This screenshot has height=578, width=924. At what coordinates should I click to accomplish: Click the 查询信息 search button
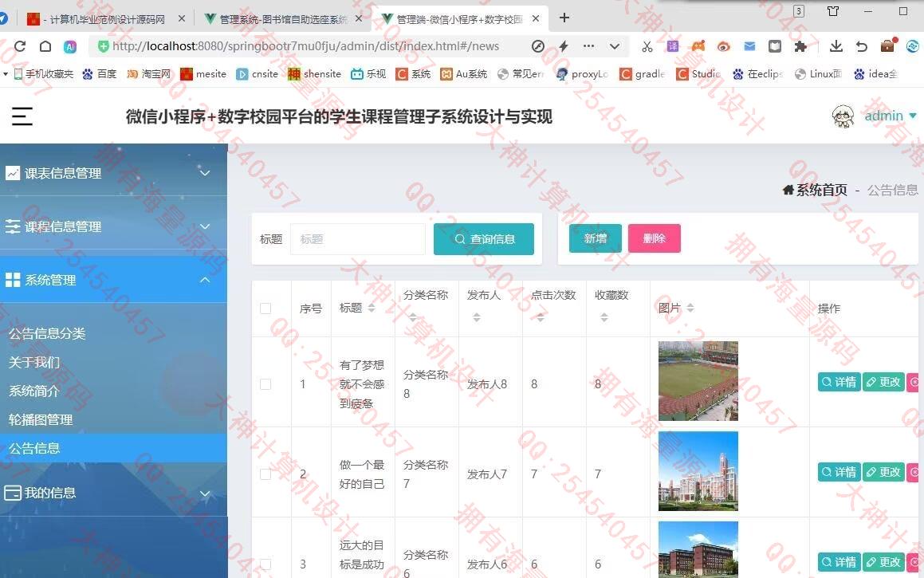484,239
